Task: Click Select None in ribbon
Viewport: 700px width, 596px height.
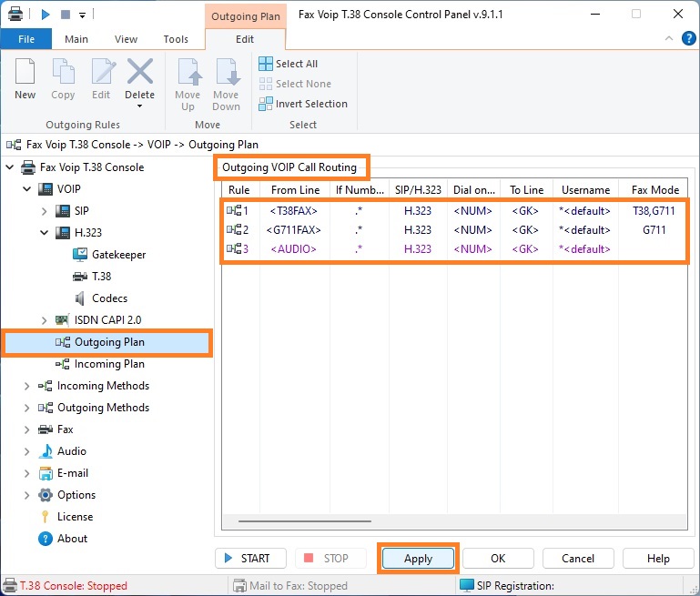Action: tap(295, 84)
